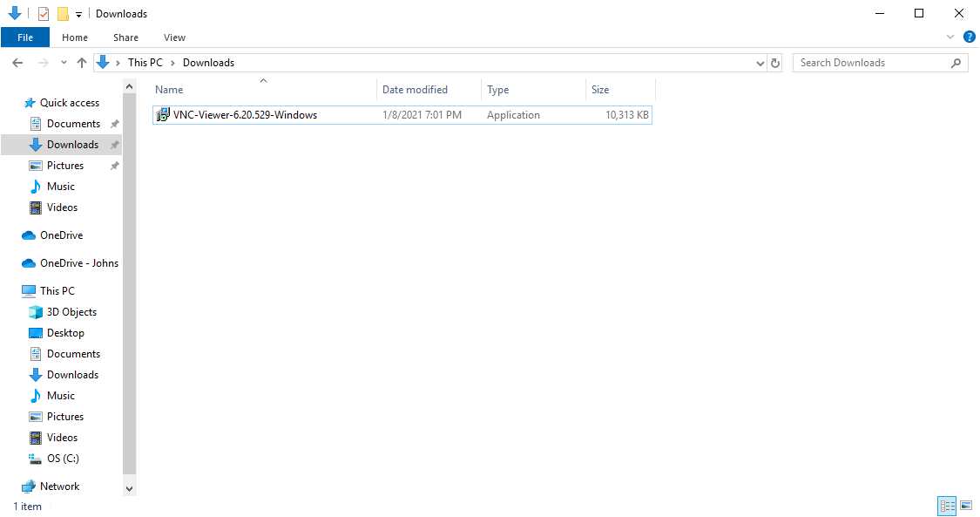The height and width of the screenshot is (517, 980).
Task: Sort files by the Size column
Action: point(620,90)
